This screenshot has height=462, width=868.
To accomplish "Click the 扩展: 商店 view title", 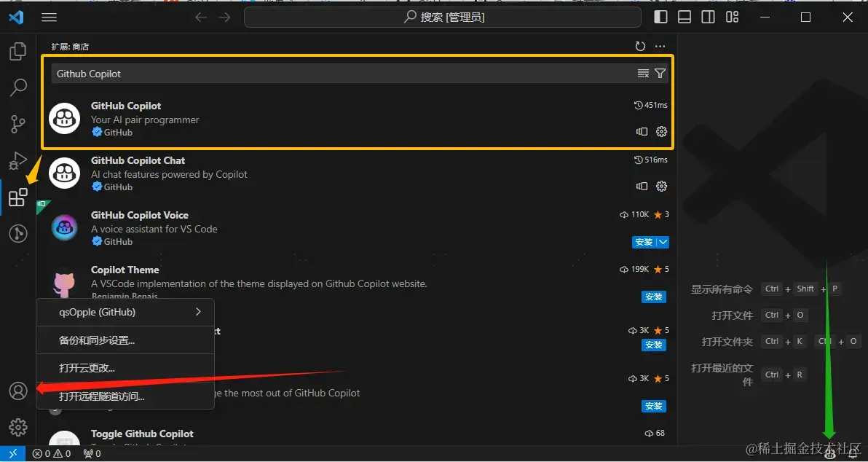I will click(x=71, y=47).
